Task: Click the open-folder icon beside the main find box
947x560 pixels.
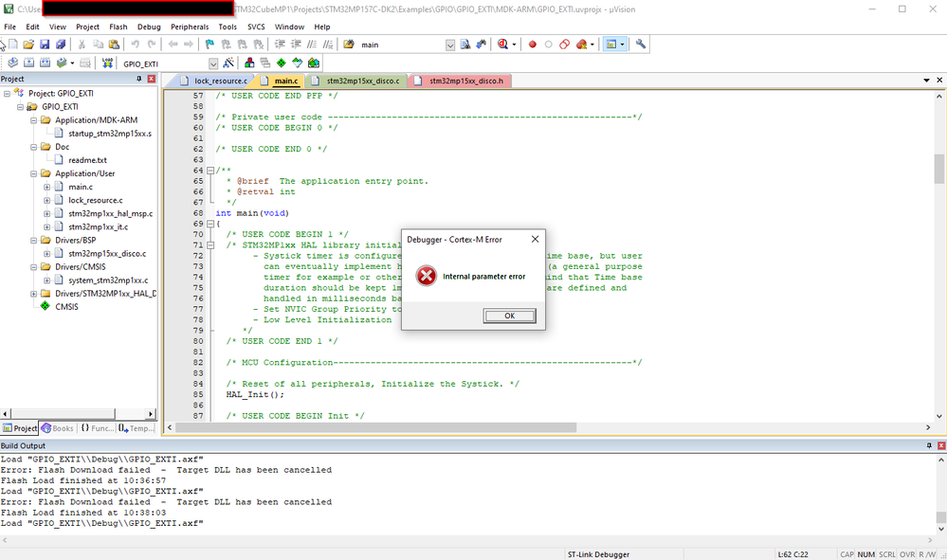Action: point(349,45)
